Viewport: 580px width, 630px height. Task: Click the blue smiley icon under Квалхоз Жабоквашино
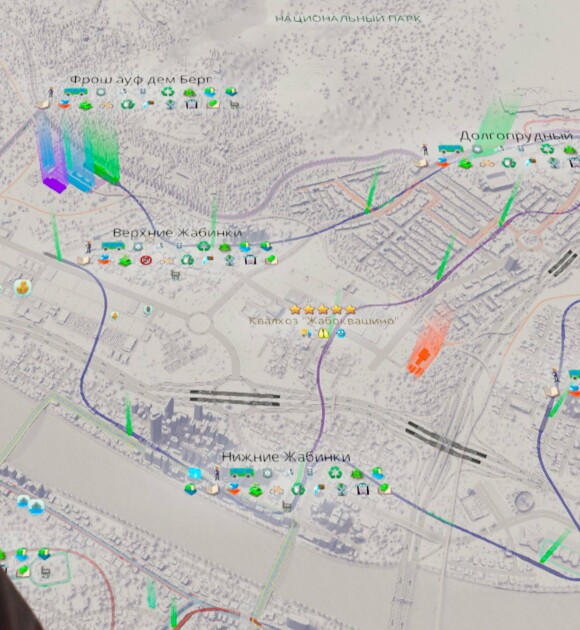(x=341, y=333)
